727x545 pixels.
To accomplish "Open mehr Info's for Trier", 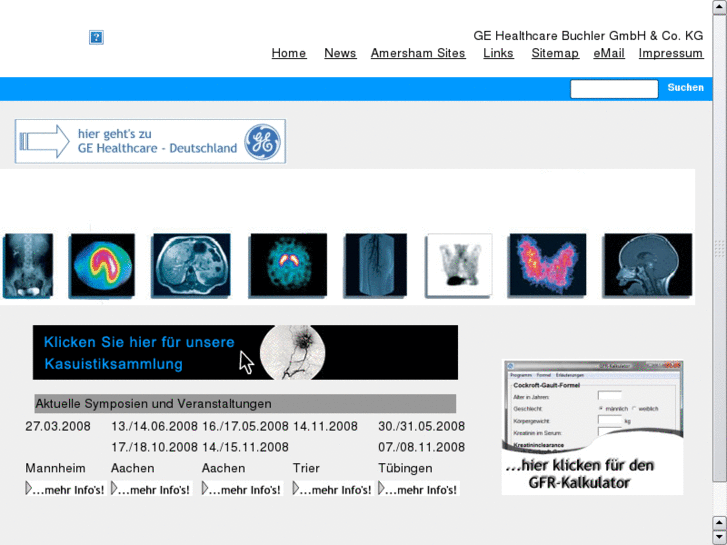I will click(333, 489).
